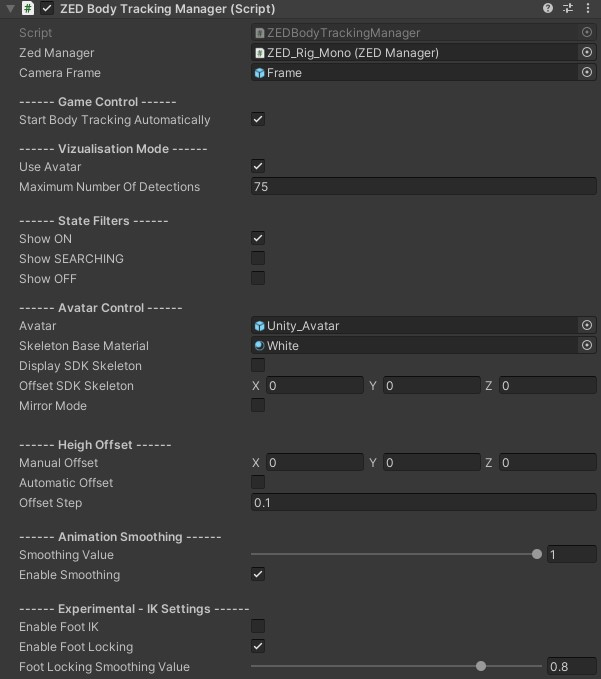
Task: Click Manual Offset Z value field
Action: (548, 462)
